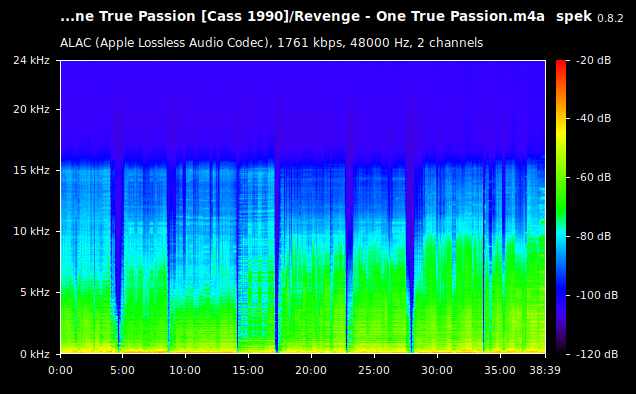Click the 5:00 time axis label
The width and height of the screenshot is (636, 394).
tap(122, 370)
